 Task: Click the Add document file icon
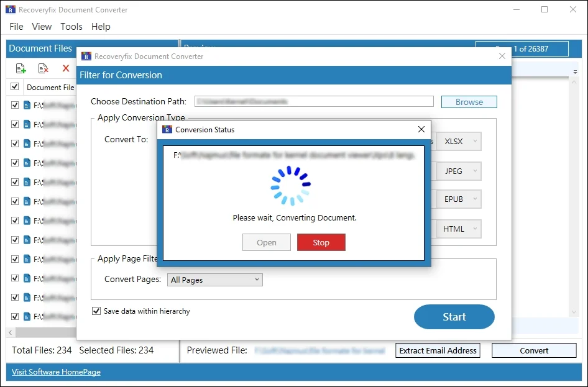(21, 68)
